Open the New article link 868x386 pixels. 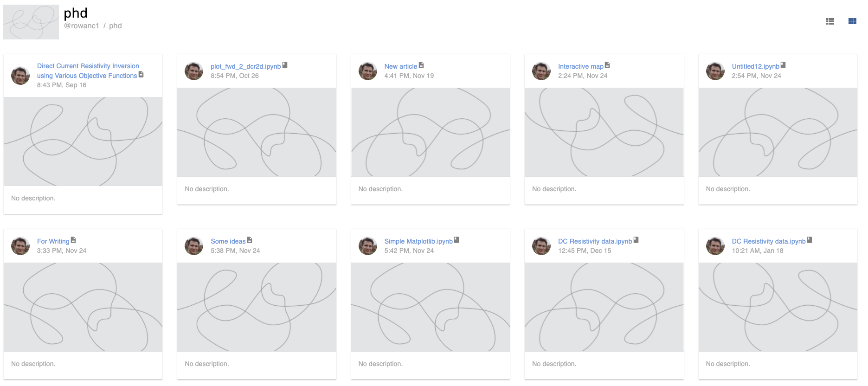401,66
